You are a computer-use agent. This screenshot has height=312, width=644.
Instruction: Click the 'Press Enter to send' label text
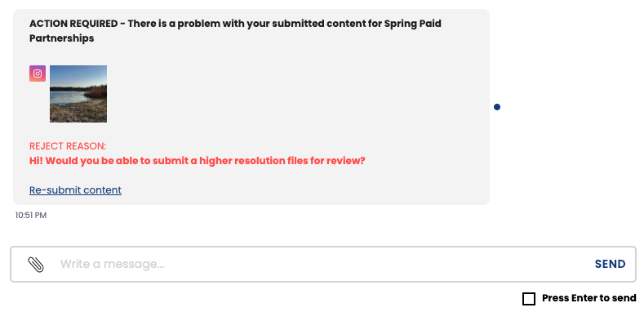pyautogui.click(x=589, y=298)
